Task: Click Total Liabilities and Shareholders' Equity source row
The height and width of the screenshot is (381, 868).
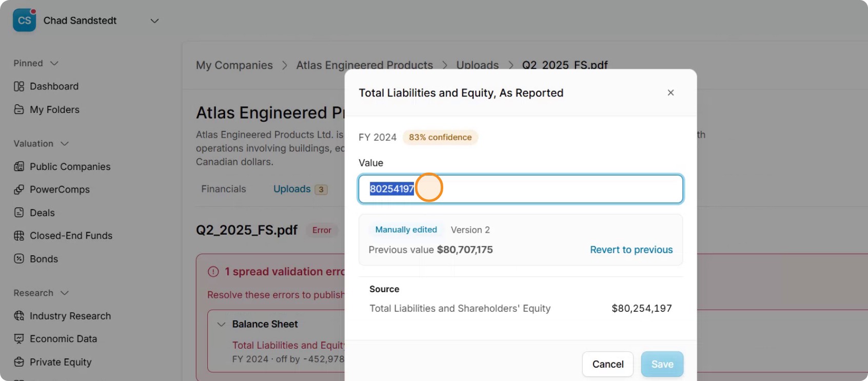Action: click(521, 308)
